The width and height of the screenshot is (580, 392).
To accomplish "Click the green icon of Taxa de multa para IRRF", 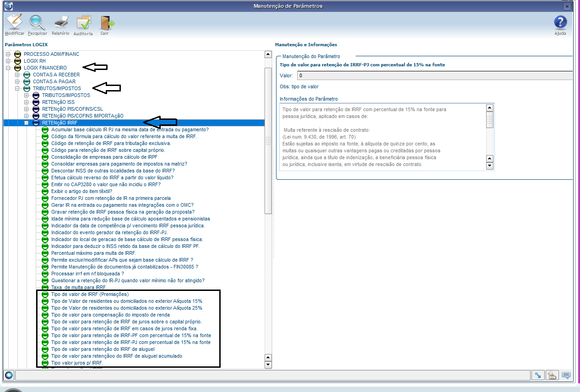I will tap(45, 287).
